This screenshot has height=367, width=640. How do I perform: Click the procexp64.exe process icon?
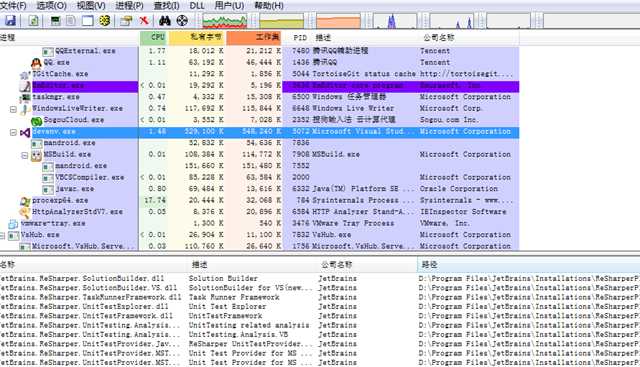[25, 201]
